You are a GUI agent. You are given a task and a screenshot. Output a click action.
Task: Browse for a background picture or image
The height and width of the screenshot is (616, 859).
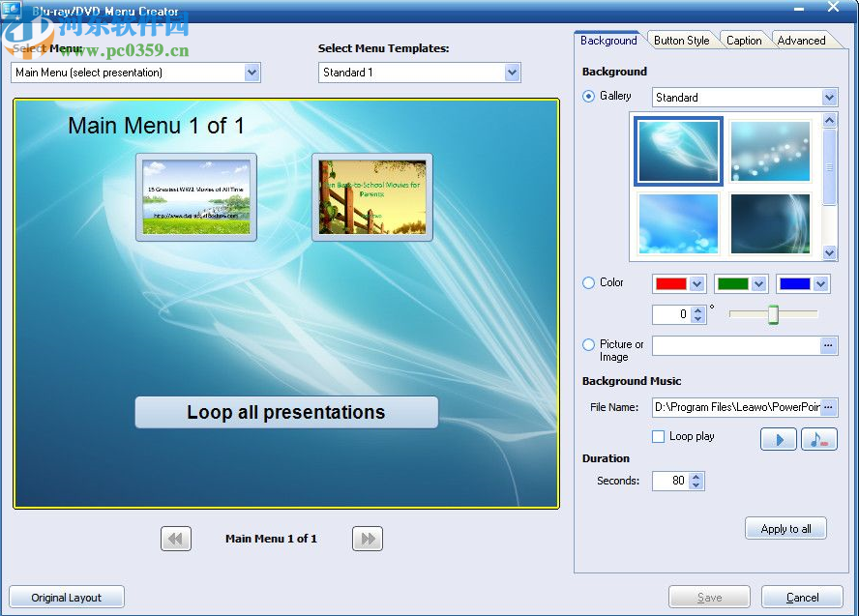[x=829, y=345]
